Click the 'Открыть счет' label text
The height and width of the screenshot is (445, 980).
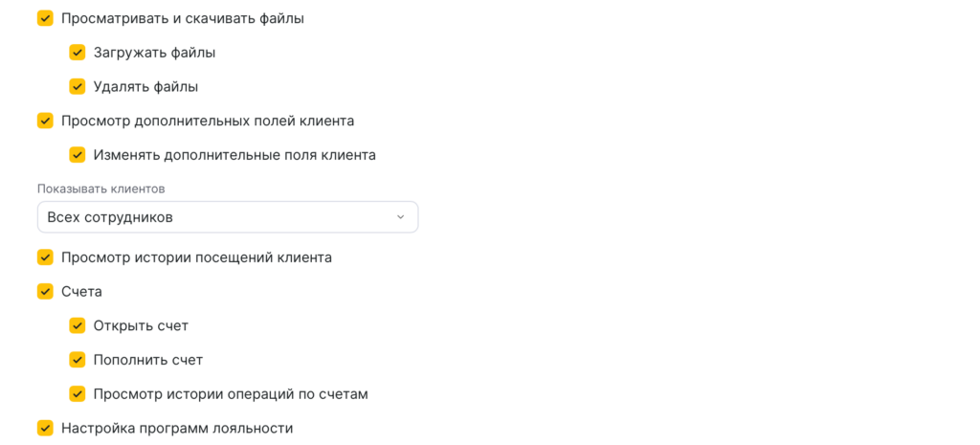[141, 325]
